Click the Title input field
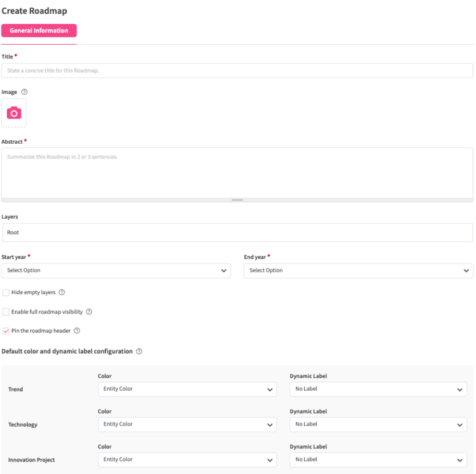 click(x=237, y=71)
